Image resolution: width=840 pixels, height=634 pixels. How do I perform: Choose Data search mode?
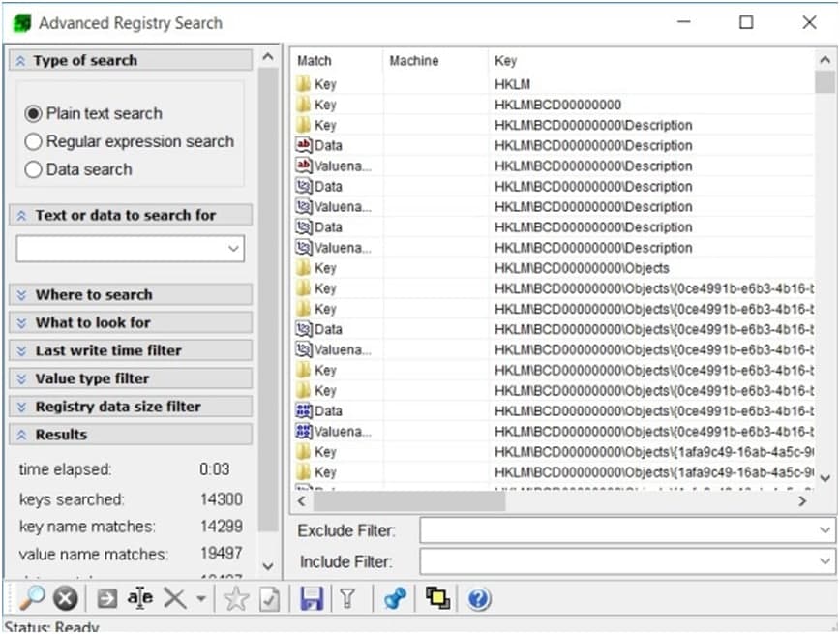click(x=31, y=168)
